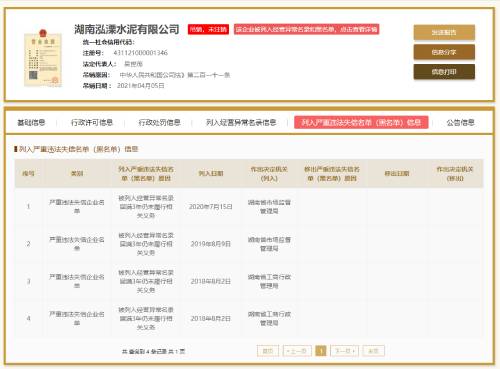Click the 发送报告 button

coord(444,32)
